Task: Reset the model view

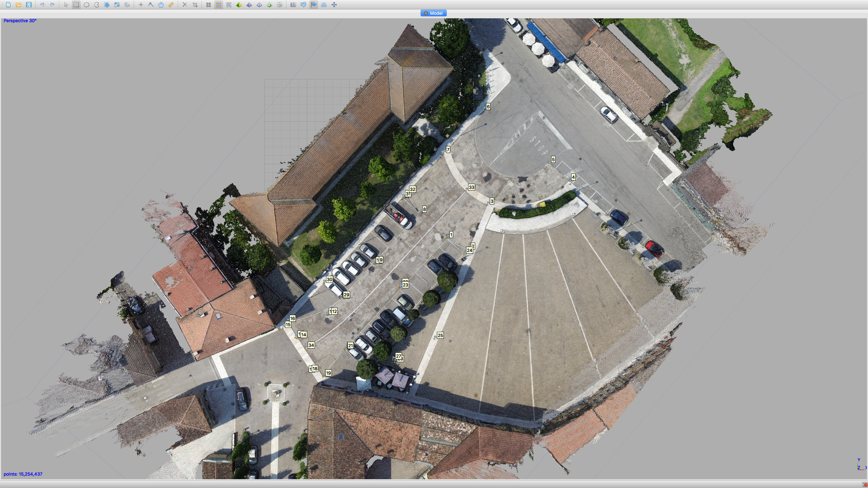Action: click(334, 5)
